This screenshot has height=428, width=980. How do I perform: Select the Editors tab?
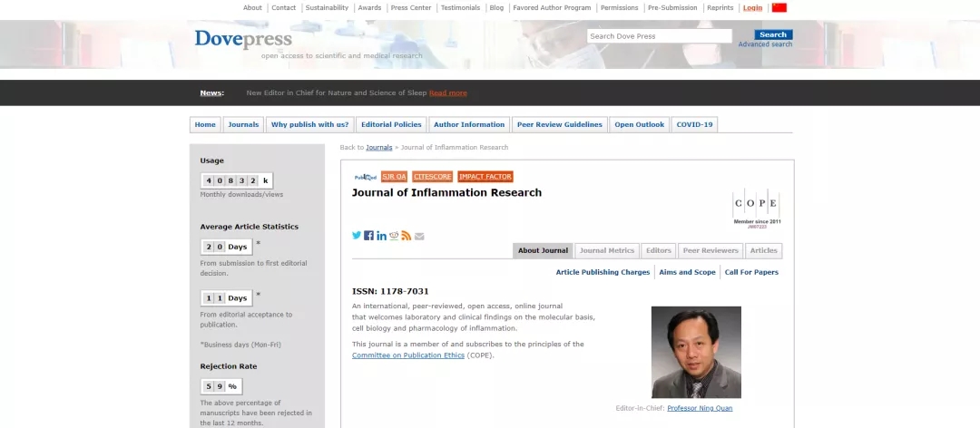pyautogui.click(x=658, y=251)
